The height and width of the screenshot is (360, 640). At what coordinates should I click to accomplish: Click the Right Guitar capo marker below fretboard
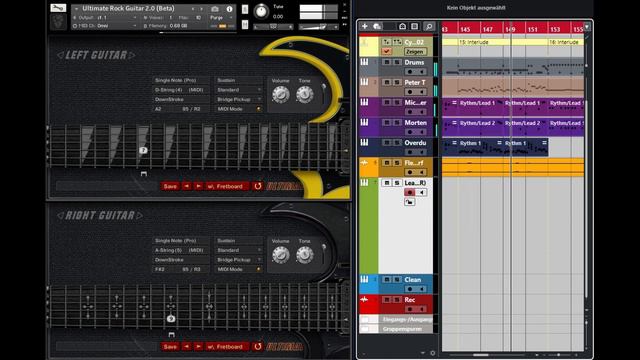pos(171,335)
